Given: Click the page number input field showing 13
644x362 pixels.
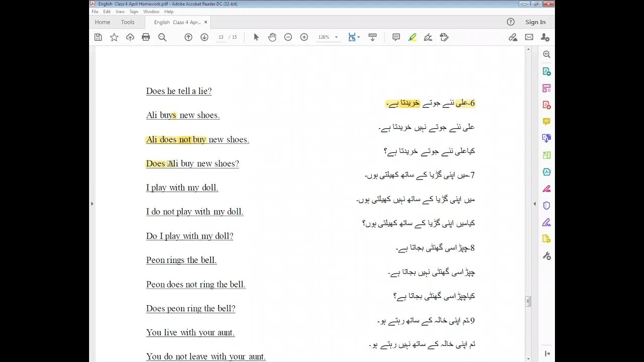Looking at the screenshot, I should (221, 37).
